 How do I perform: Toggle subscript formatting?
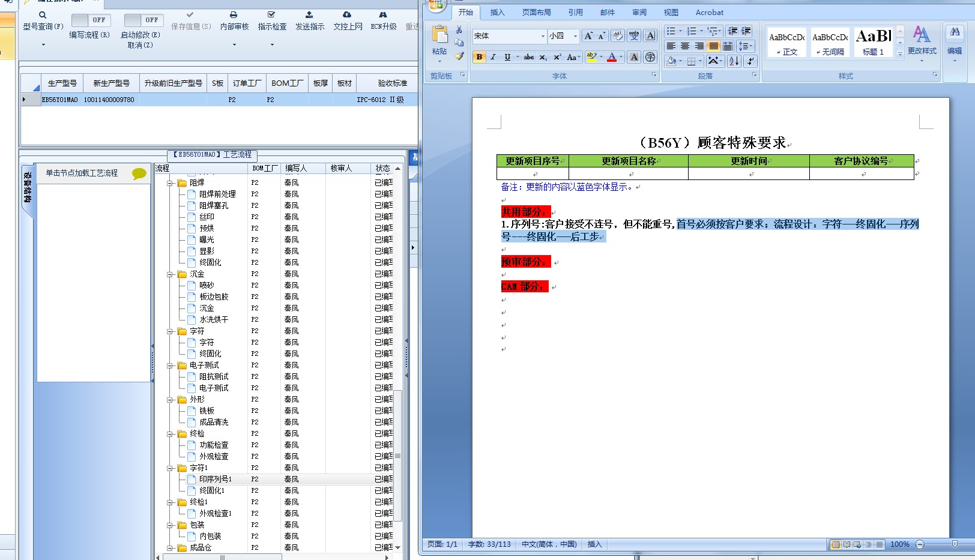(x=543, y=57)
